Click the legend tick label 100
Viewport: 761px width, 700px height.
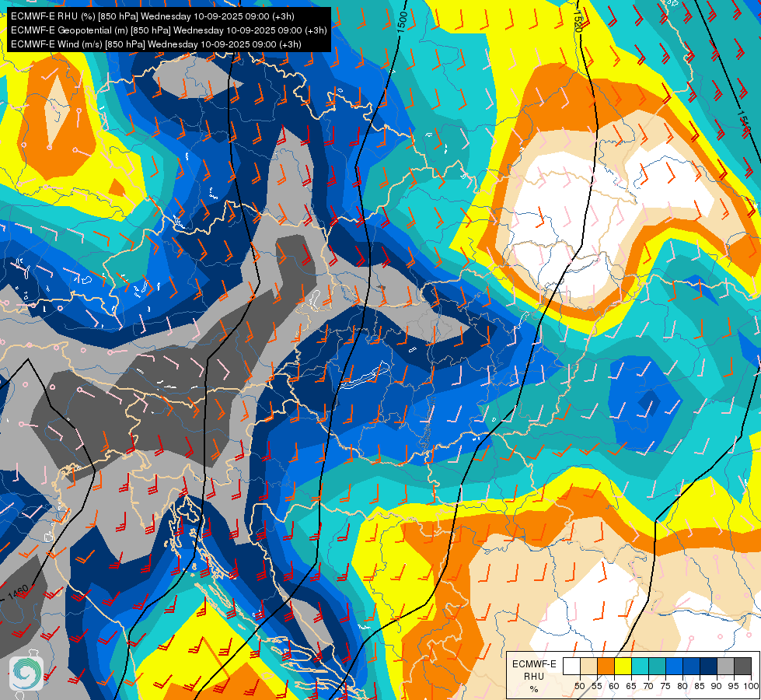pyautogui.click(x=752, y=686)
